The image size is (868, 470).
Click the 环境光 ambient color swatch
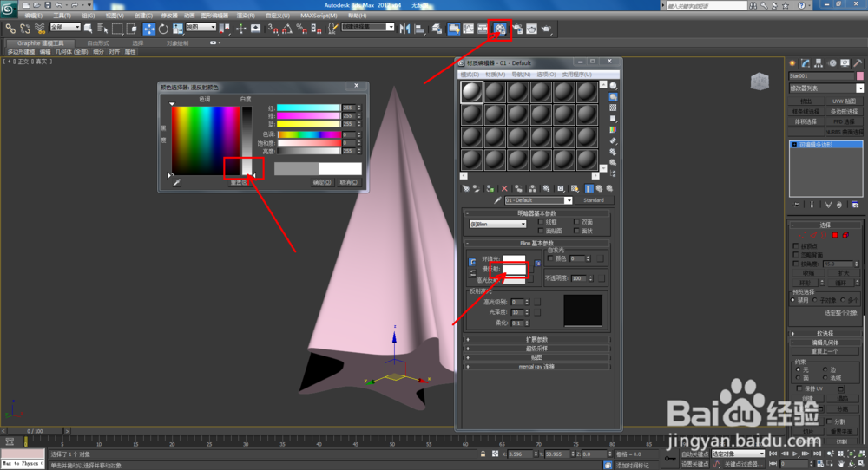pyautogui.click(x=514, y=258)
